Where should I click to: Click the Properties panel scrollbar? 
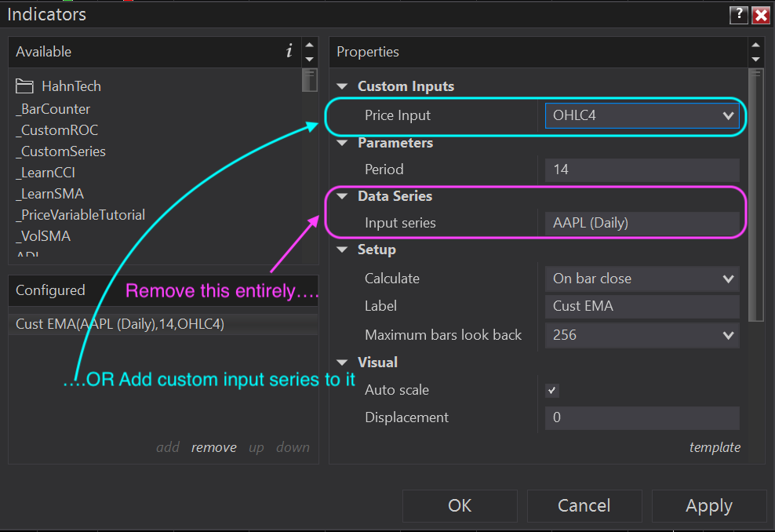[755, 195]
